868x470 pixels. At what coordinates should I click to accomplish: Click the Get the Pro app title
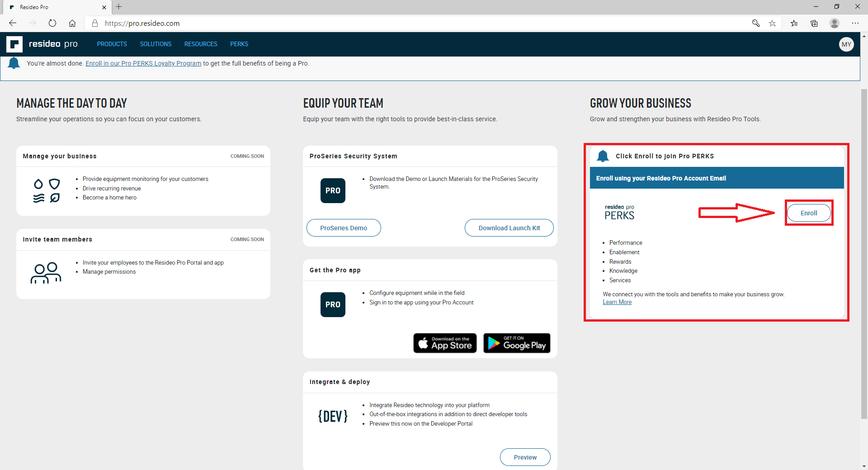[x=335, y=270]
